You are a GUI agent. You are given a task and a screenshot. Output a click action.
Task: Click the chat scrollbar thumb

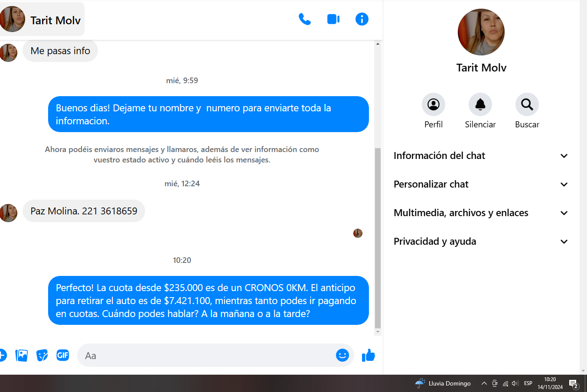pos(378,238)
